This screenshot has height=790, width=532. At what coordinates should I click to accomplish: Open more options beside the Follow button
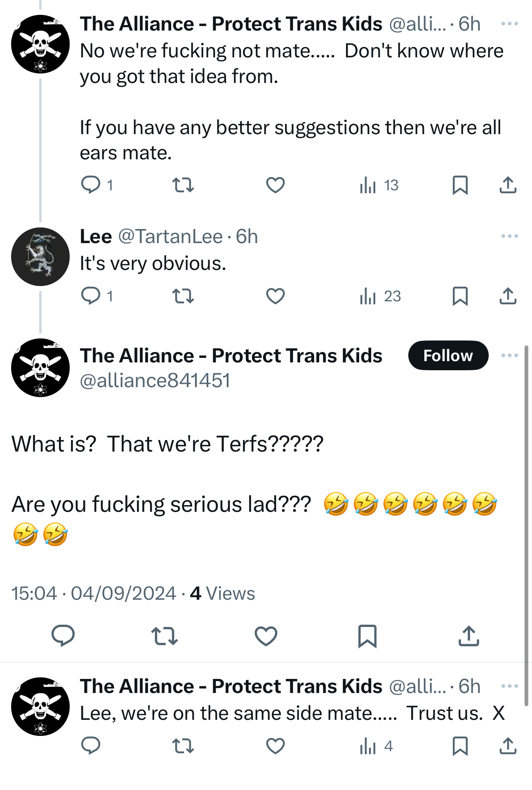point(509,355)
